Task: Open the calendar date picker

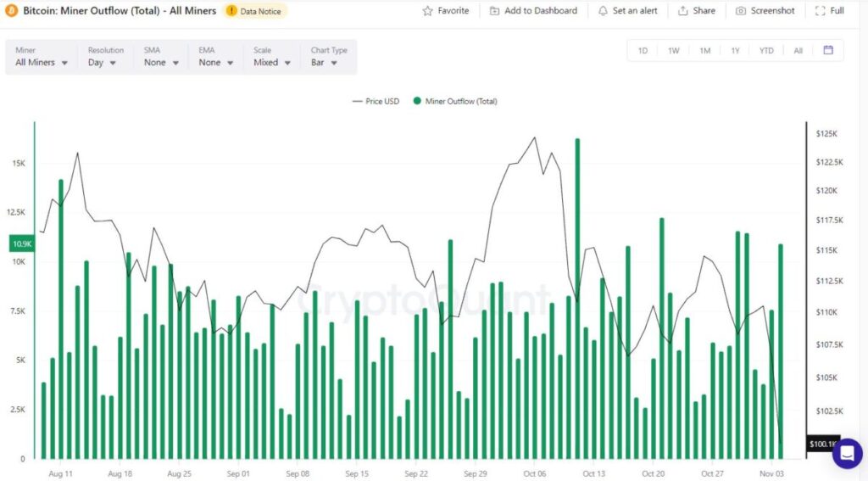Action: click(828, 50)
